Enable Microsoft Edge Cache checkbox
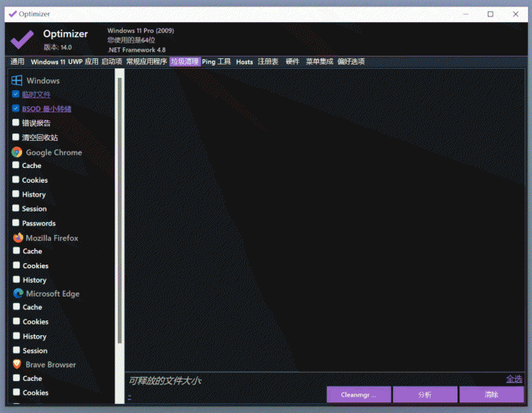Viewport: 532px width, 413px height. 16,306
